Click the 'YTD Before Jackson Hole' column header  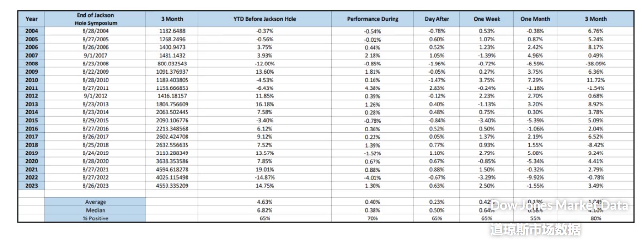(x=264, y=19)
